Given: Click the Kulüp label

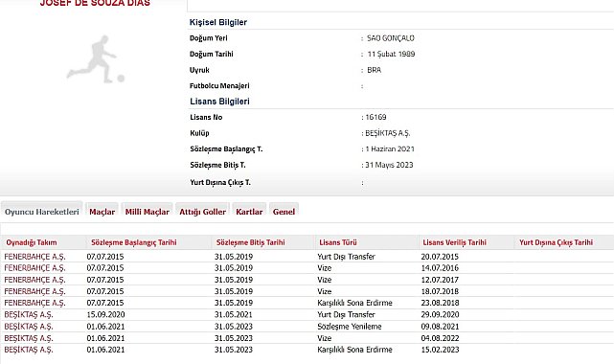Looking at the screenshot, I should (199, 133).
